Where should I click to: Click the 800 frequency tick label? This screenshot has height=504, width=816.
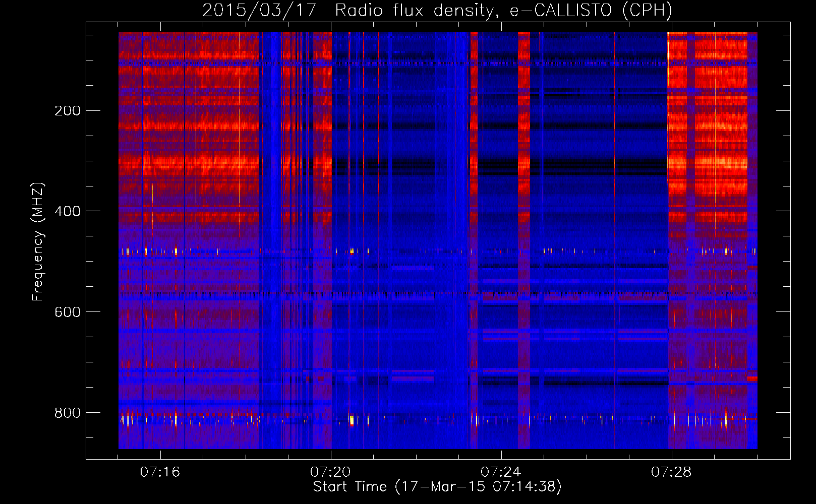[68, 413]
